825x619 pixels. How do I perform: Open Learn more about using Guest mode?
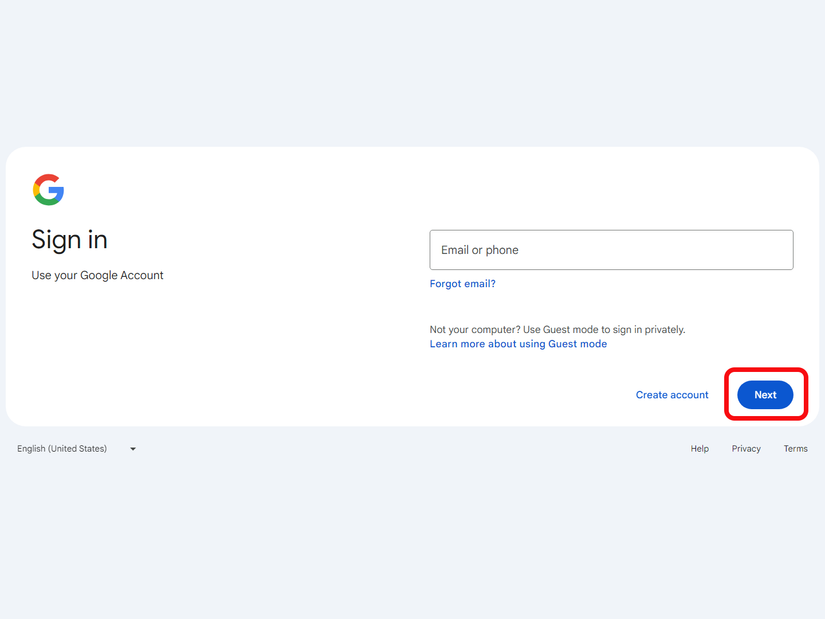point(518,344)
